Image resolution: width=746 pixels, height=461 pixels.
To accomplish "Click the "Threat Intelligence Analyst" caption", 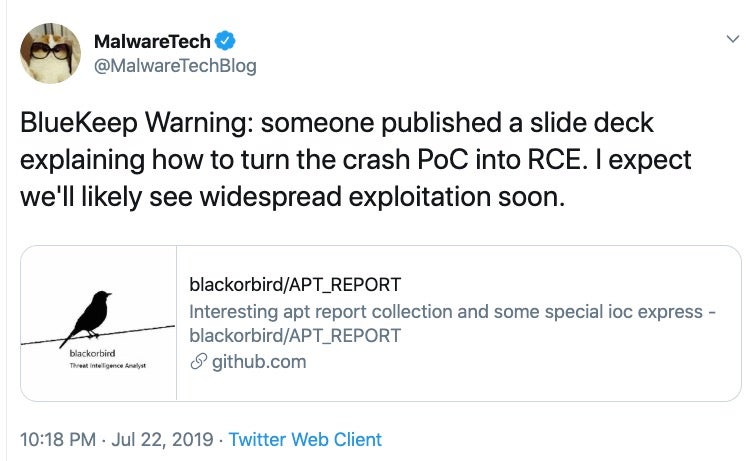I will pos(106,366).
